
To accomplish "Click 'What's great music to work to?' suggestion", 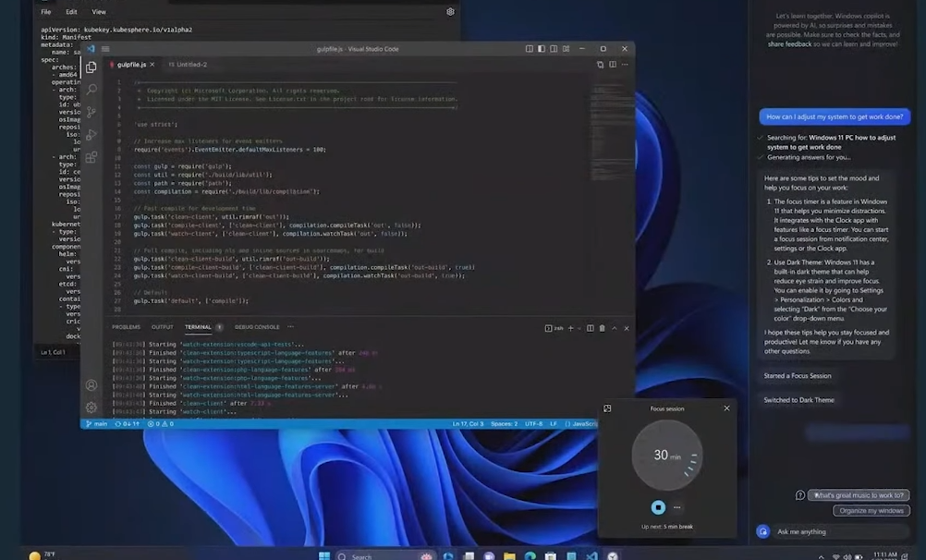I will tap(859, 495).
